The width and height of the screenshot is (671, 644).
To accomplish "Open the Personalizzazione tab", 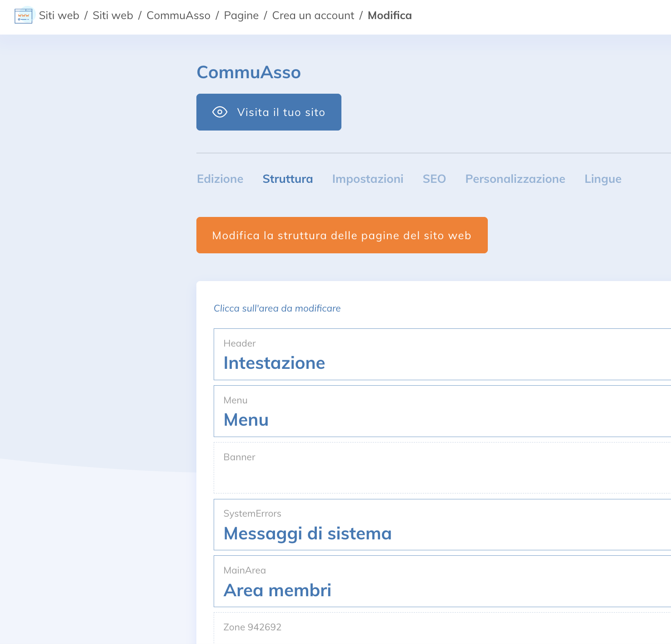I will tap(515, 179).
